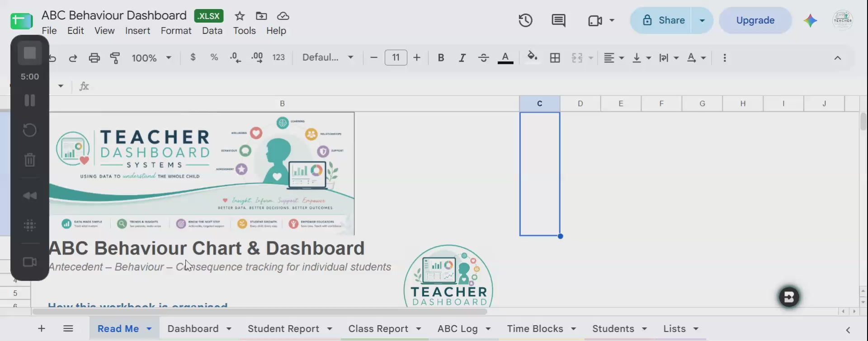Open the Format menu
The height and width of the screenshot is (341, 868).
(x=176, y=31)
